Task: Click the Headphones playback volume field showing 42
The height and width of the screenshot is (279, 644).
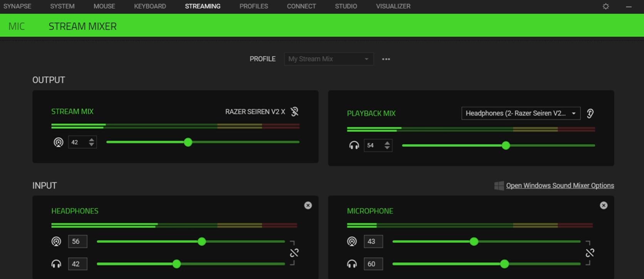Action: point(77,264)
